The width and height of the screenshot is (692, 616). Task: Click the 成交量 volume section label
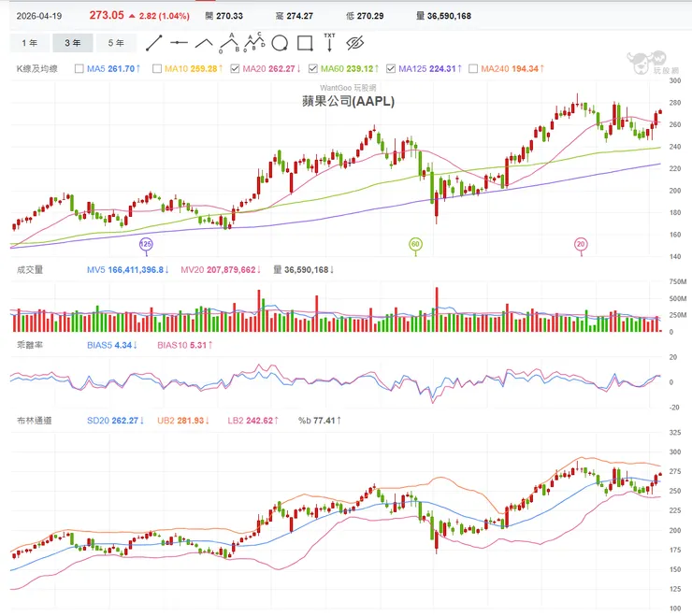pyautogui.click(x=30, y=269)
